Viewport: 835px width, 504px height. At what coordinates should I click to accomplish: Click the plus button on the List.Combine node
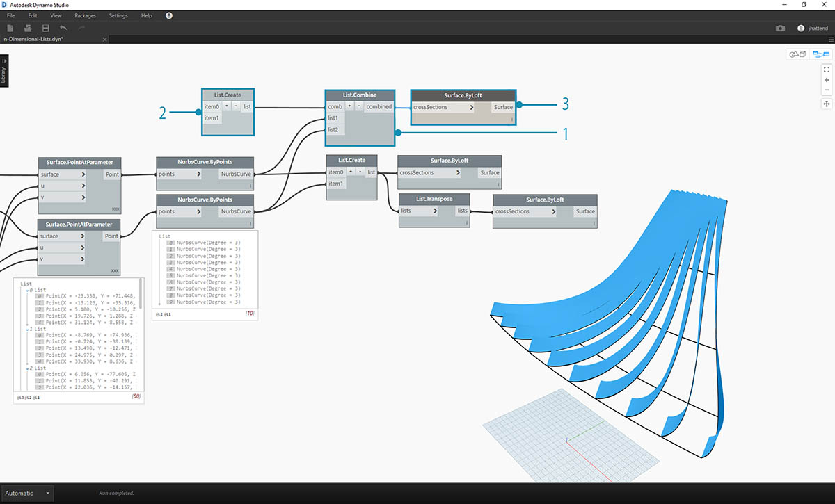pyautogui.click(x=349, y=107)
